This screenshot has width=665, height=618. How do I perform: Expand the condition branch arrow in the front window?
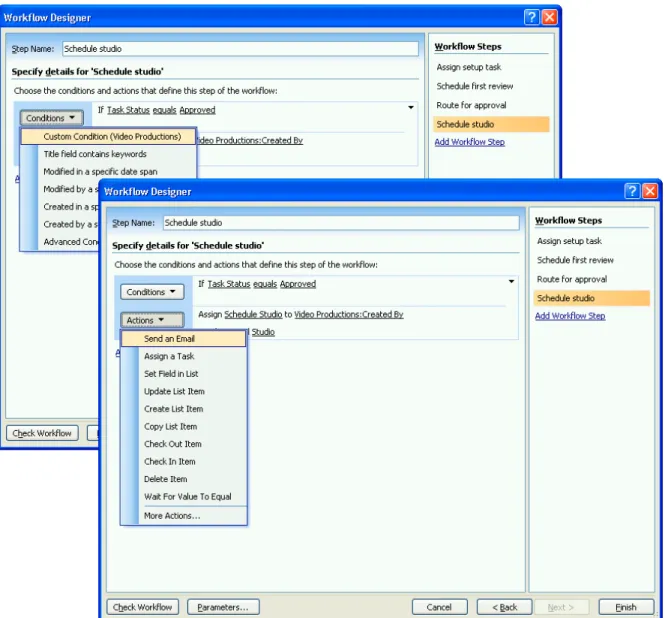click(x=511, y=282)
